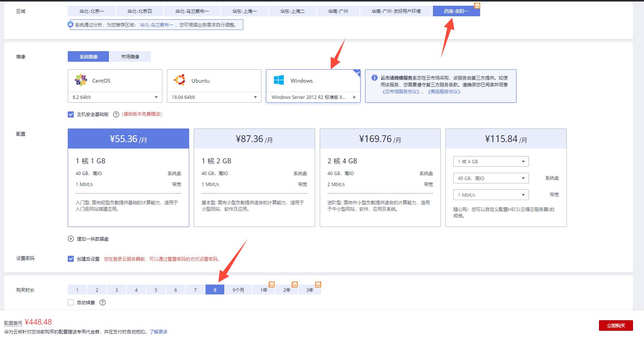Click the recommended region link 华北-乌兰察布一

point(157,25)
